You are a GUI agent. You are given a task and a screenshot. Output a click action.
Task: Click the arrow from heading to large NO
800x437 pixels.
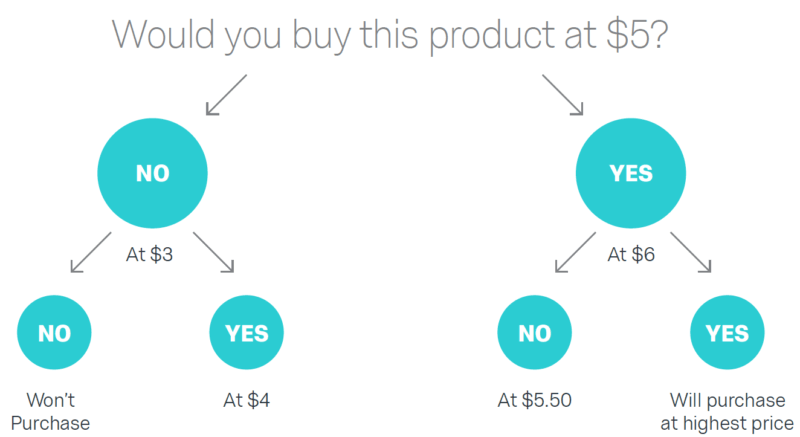click(x=224, y=97)
